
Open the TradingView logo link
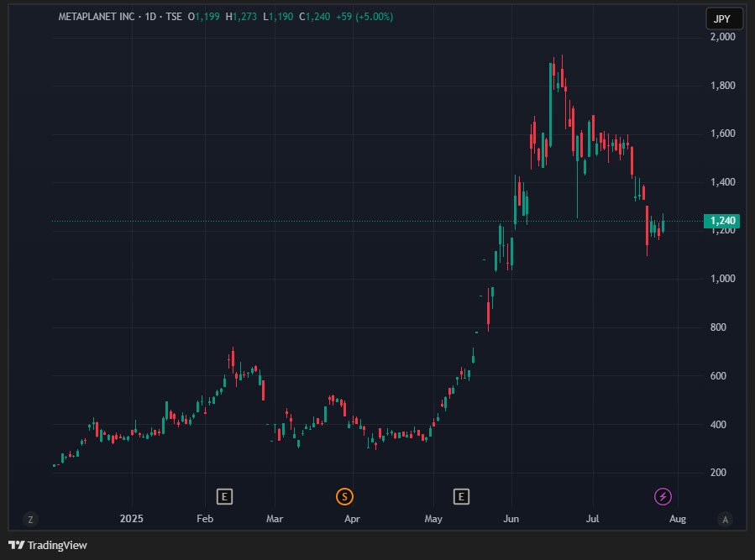(x=48, y=545)
